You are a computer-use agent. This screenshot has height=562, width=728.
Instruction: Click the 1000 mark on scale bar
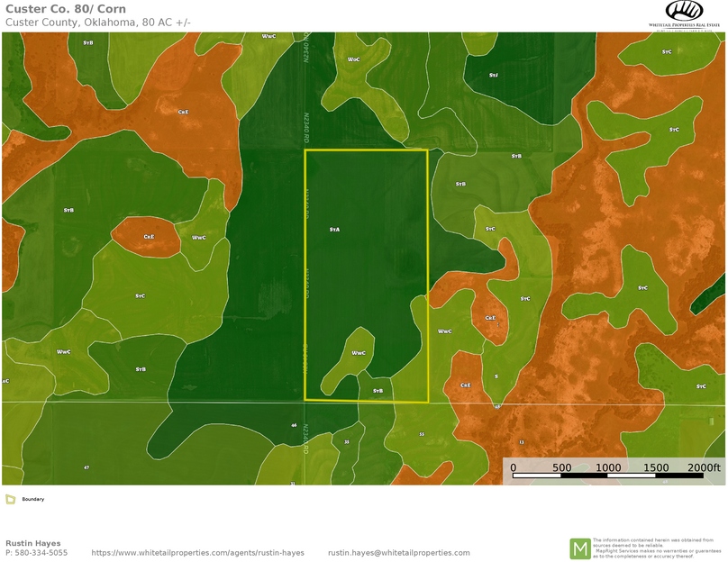608,467
